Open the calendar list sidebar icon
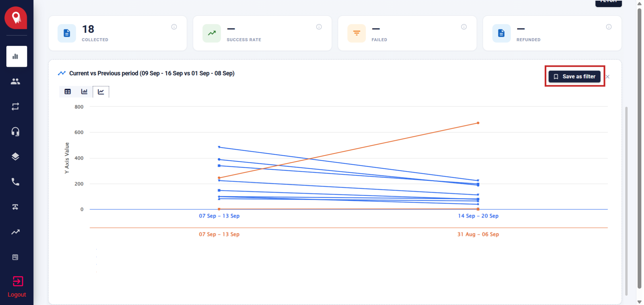The width and height of the screenshot is (644, 305). (15, 257)
